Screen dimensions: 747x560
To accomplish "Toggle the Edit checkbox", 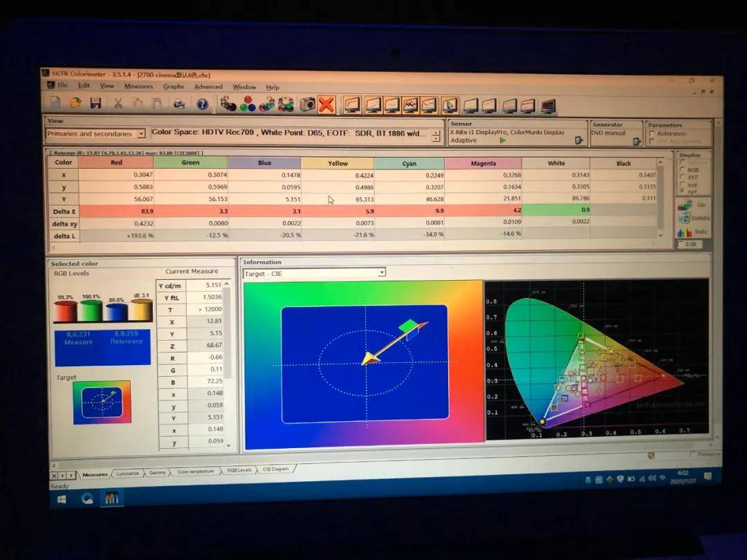I will click(681, 244).
